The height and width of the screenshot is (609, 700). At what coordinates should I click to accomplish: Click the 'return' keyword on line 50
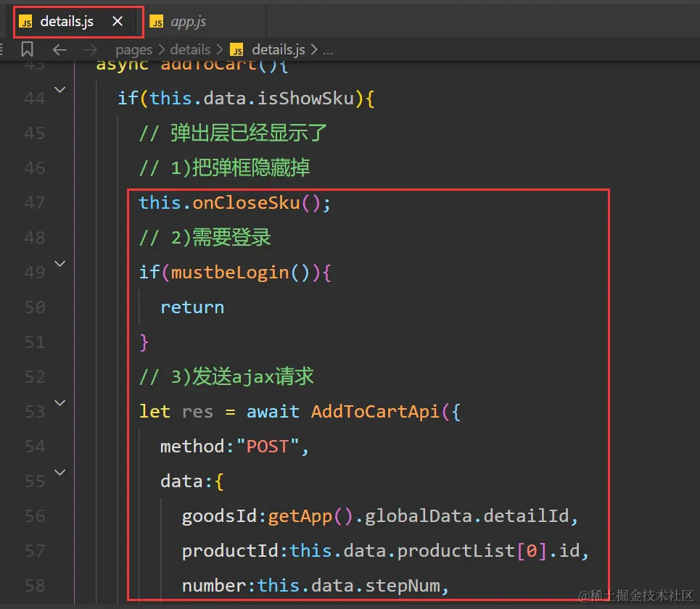click(192, 307)
